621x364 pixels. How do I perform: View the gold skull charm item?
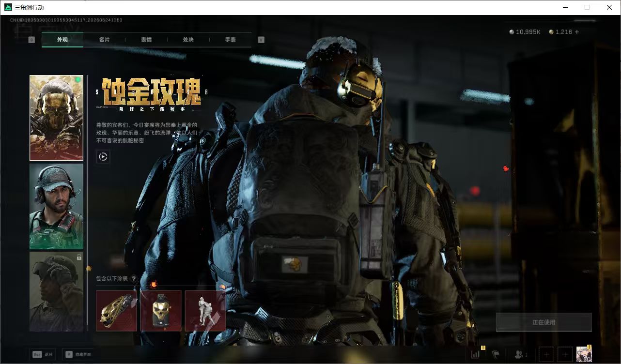[161, 311]
